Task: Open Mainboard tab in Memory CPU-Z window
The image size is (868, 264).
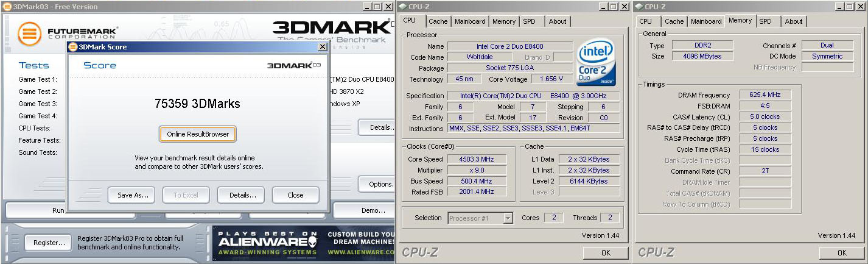Action: pyautogui.click(x=706, y=21)
